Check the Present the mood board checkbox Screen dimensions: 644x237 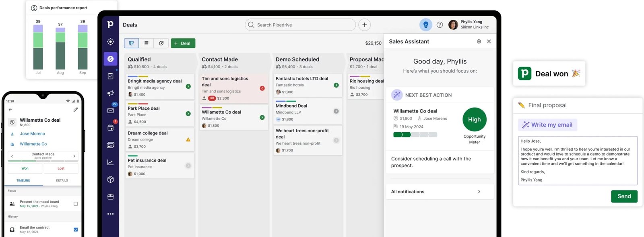[x=76, y=204]
